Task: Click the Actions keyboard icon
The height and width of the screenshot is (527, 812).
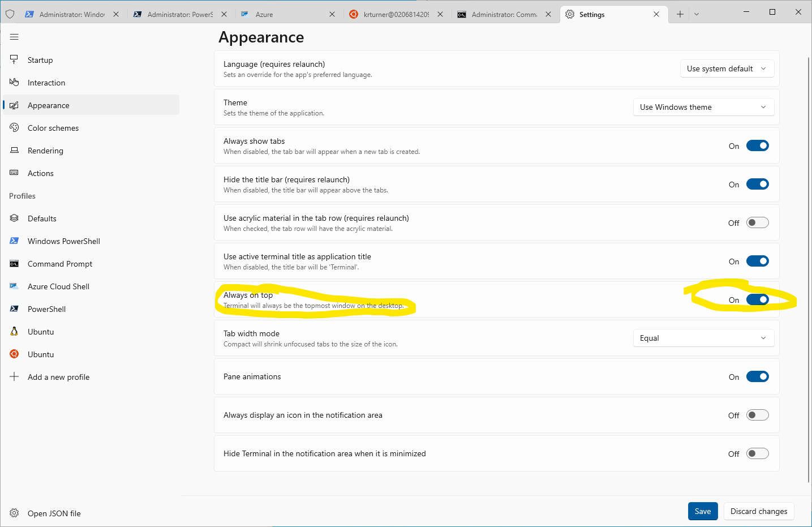Action: (x=14, y=173)
